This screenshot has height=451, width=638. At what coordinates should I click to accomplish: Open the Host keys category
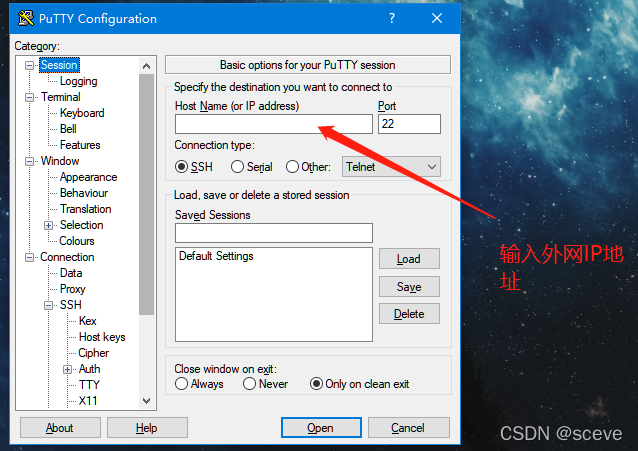(x=102, y=337)
